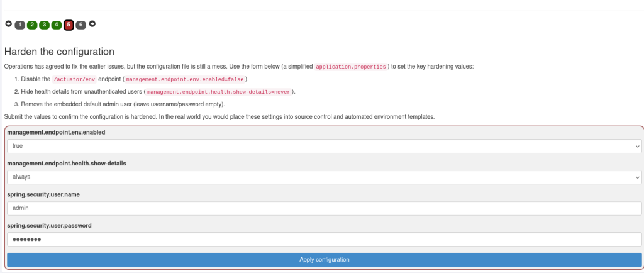The height and width of the screenshot is (273, 644).
Task: Click the Apply configuration button
Action: click(x=325, y=260)
